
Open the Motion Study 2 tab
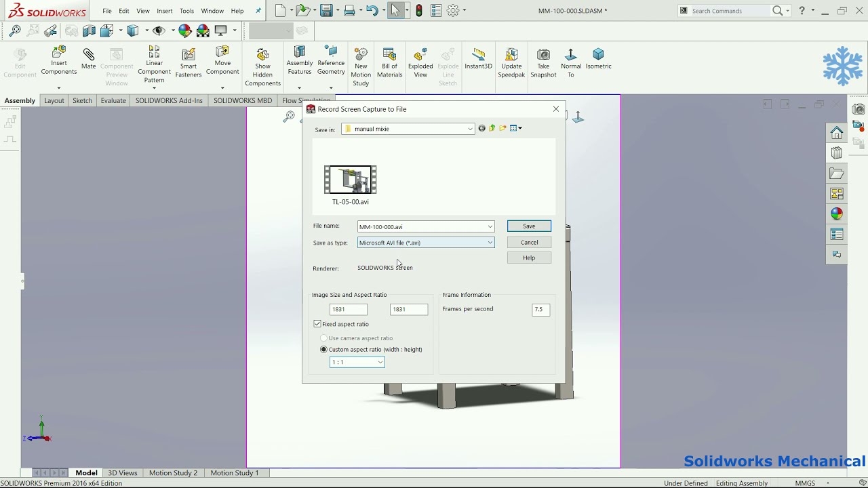[173, 473]
